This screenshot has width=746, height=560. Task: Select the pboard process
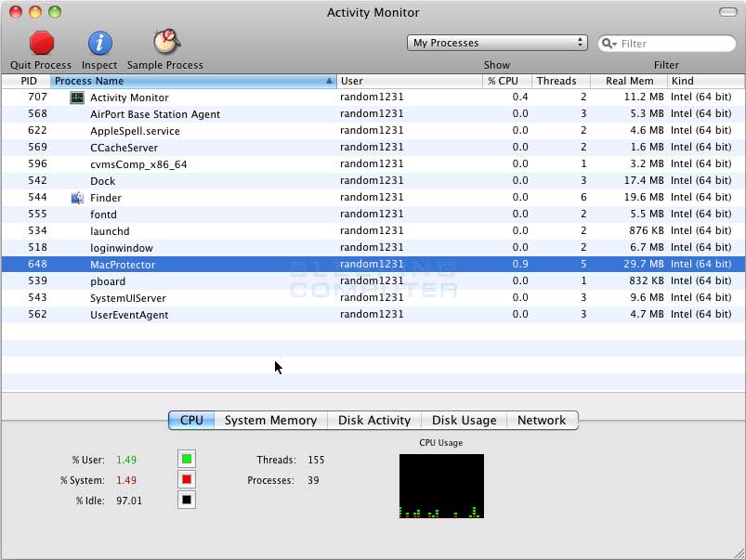[x=373, y=280]
